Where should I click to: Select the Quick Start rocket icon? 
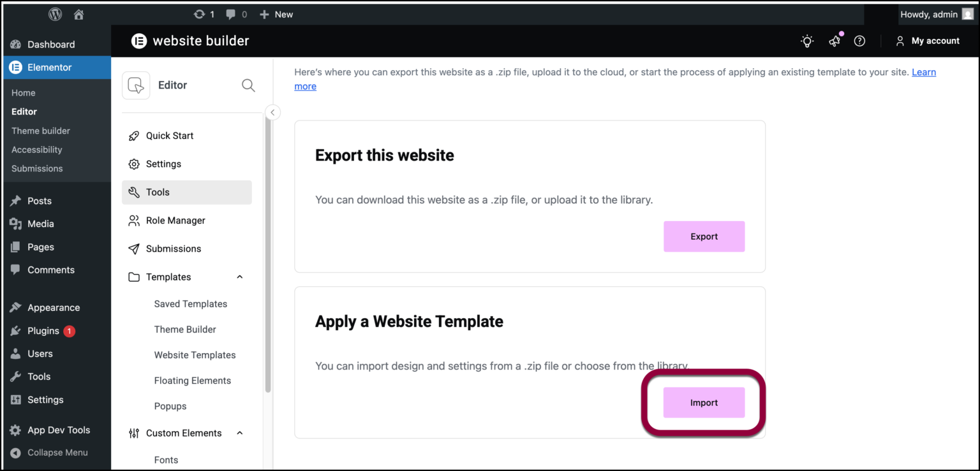(x=133, y=135)
